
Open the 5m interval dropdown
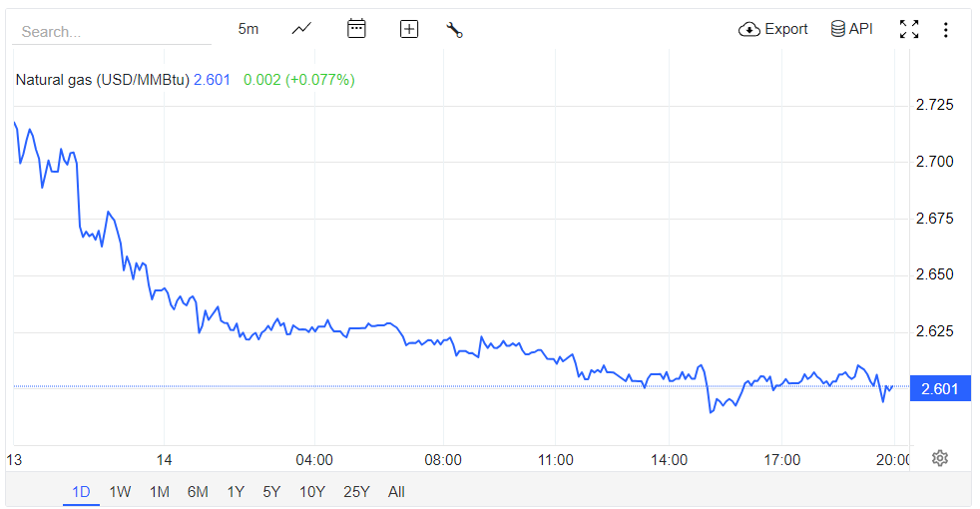[248, 29]
